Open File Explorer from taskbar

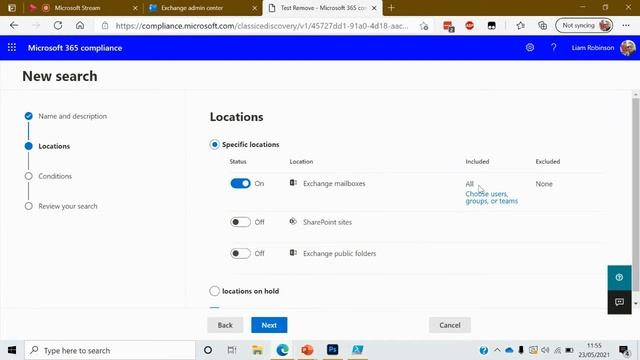pyautogui.click(x=257, y=350)
